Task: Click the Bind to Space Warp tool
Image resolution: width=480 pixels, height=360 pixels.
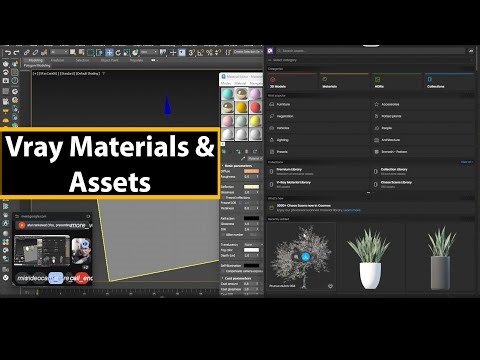Action: 44,52
